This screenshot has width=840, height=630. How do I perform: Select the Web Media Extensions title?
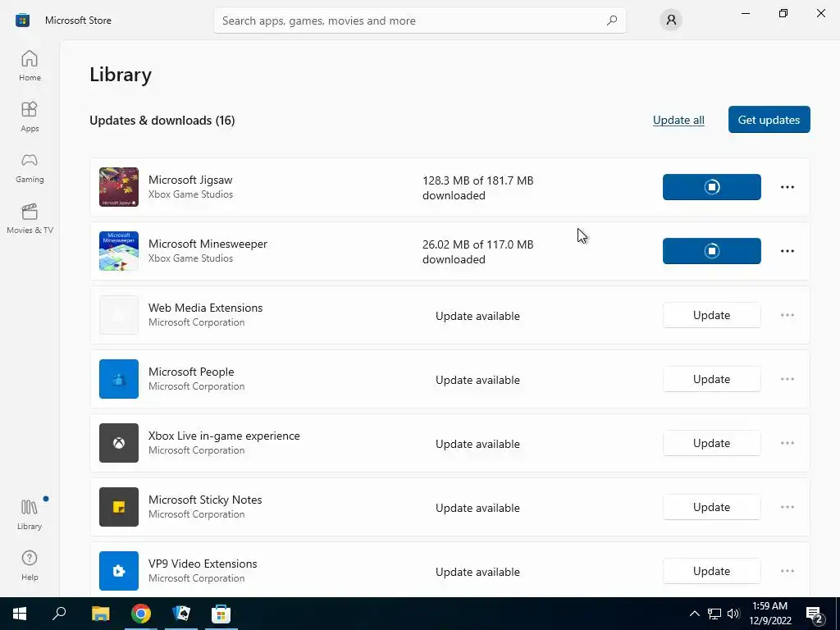[206, 308]
